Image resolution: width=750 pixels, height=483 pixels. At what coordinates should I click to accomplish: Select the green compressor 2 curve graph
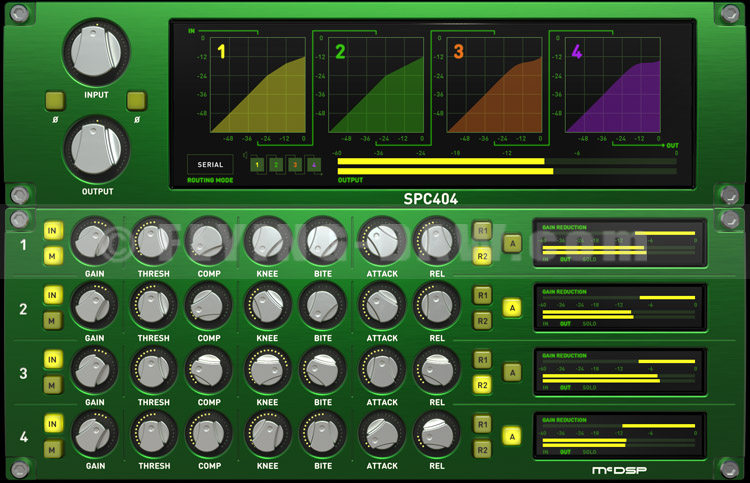click(376, 85)
